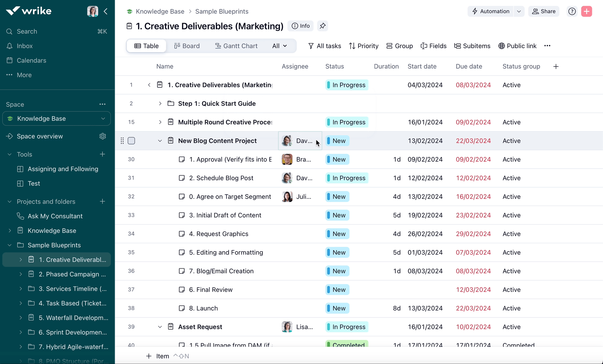Switch to the Board view tab
The width and height of the screenshot is (603, 364).
[187, 46]
